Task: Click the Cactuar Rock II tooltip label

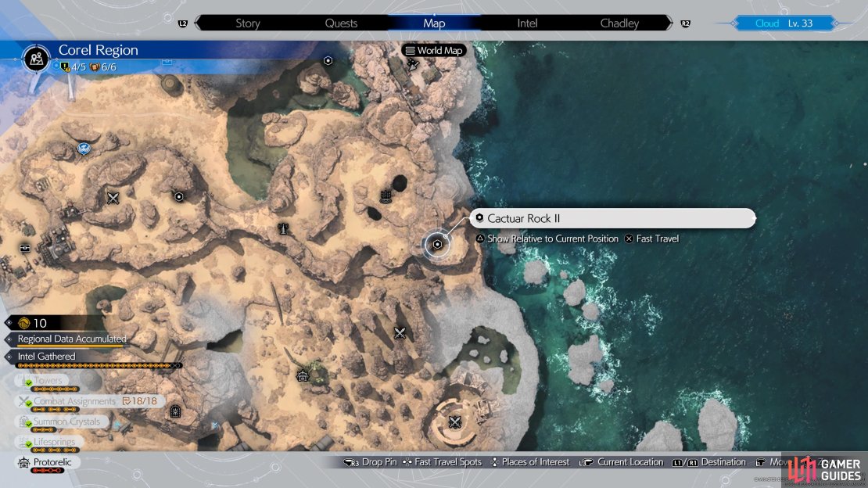Action: pyautogui.click(x=613, y=218)
